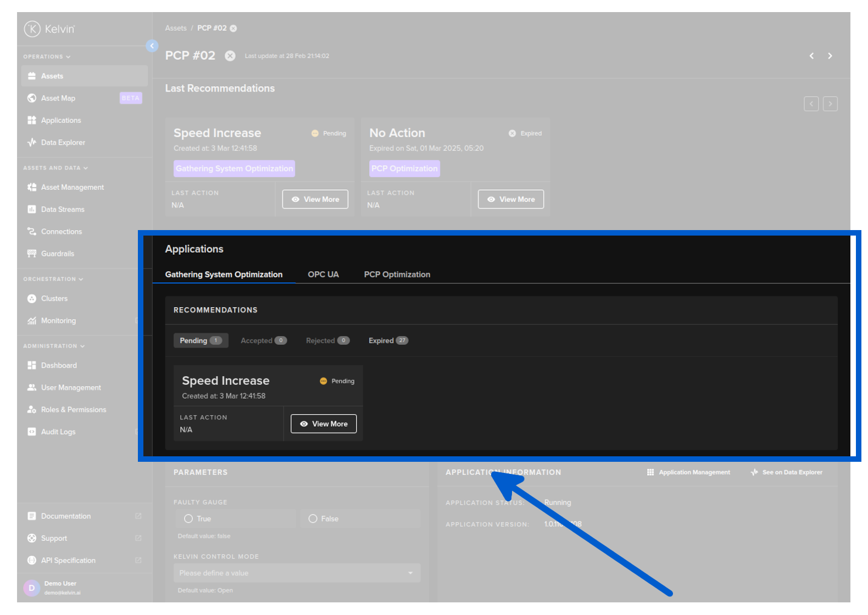Image resolution: width=868 pixels, height=615 pixels.
Task: Click the See on Data Explorer icon link
Action: click(786, 472)
